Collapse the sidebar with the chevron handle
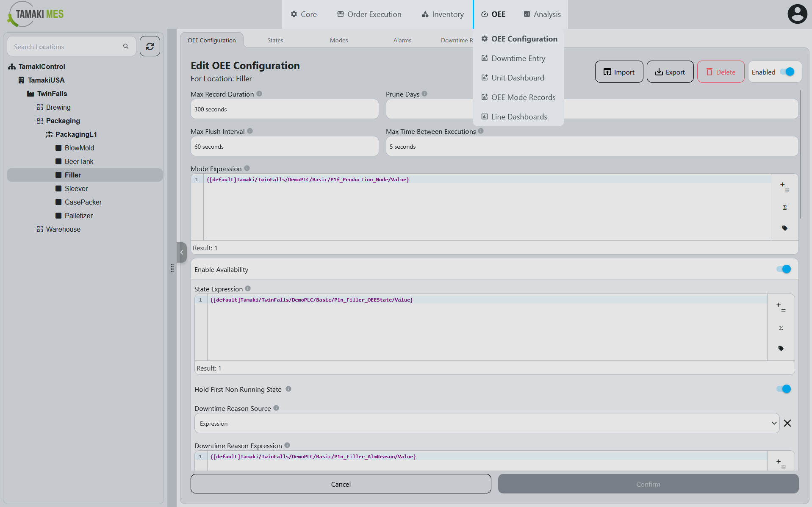Viewport: 812px width, 507px height. (182, 252)
